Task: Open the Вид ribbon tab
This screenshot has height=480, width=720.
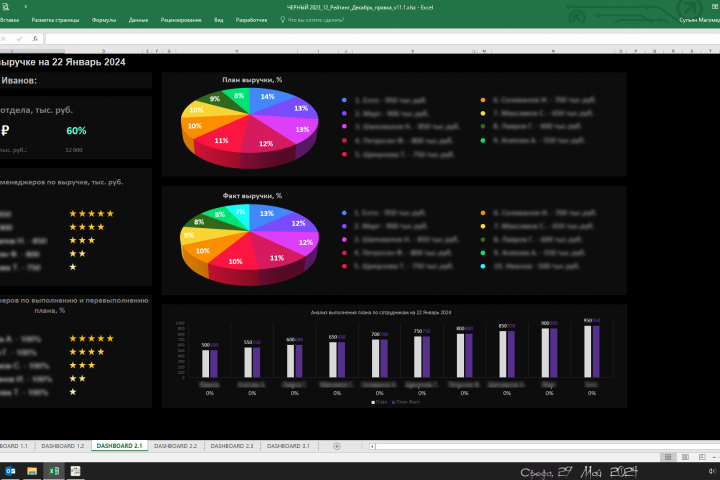Action: pyautogui.click(x=219, y=20)
